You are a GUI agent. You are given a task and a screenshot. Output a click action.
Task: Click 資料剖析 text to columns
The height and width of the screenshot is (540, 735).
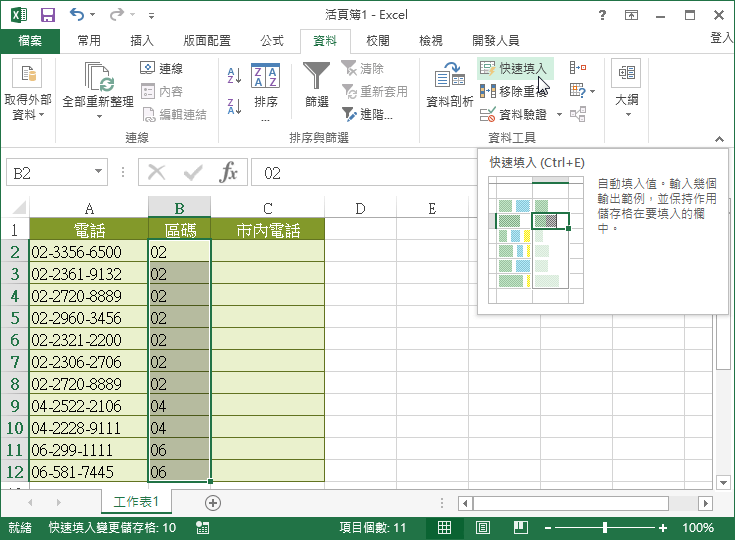pos(450,85)
